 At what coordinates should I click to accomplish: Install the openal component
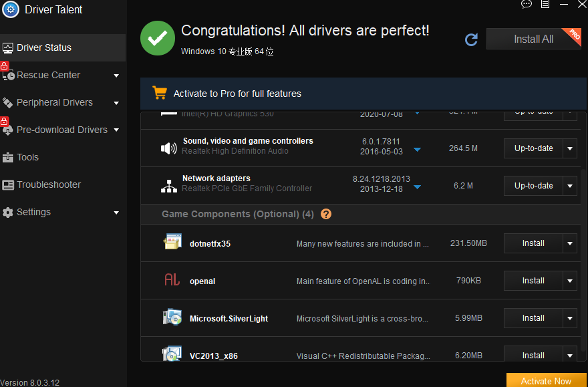coord(533,281)
